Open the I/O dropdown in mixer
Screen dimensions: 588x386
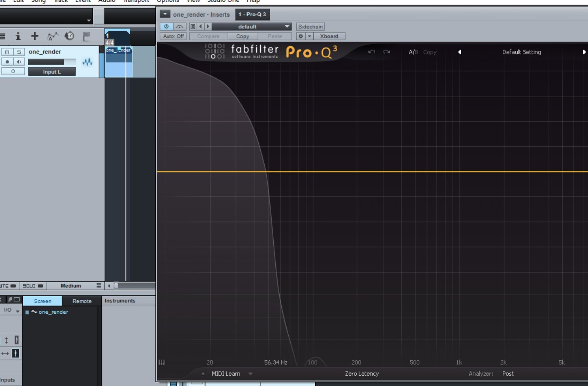pos(12,310)
